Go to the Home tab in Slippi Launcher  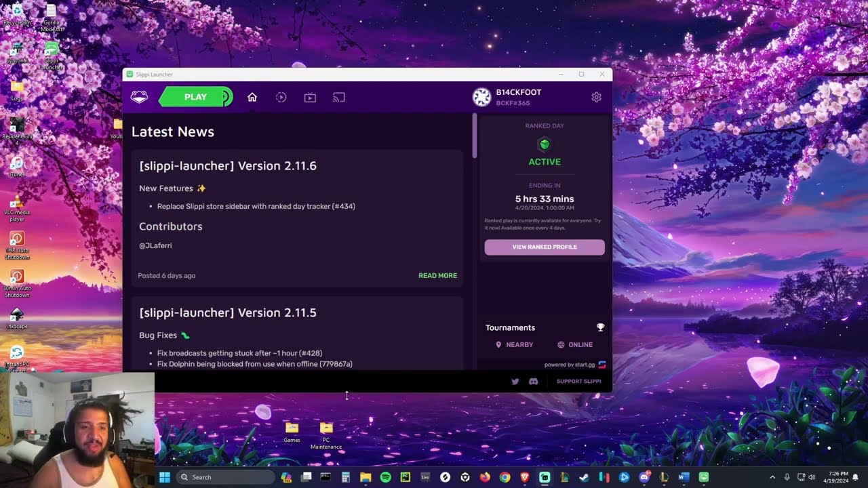pyautogui.click(x=252, y=98)
